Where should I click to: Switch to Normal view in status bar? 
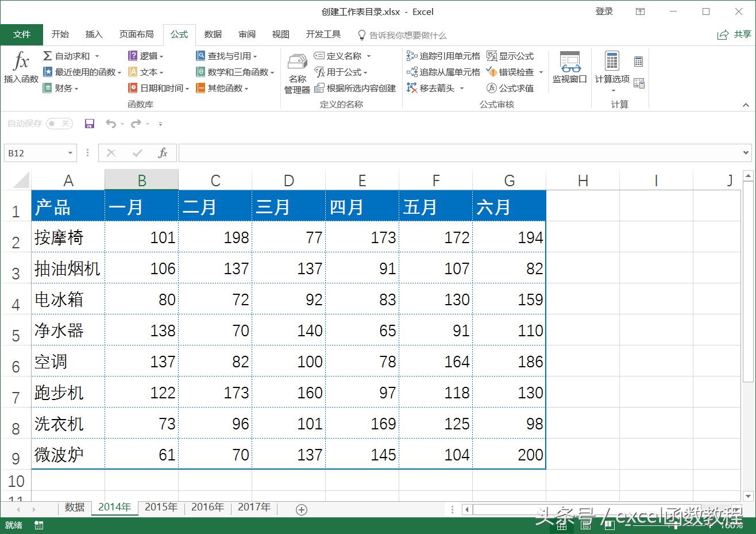pos(562,525)
